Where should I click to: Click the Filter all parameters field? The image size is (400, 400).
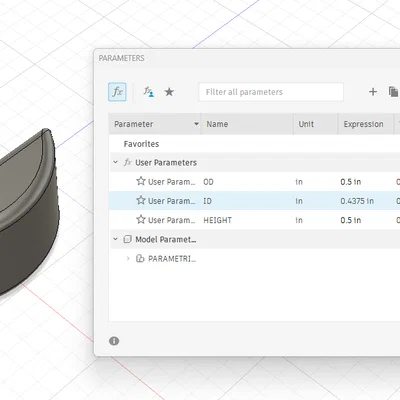tap(271, 92)
